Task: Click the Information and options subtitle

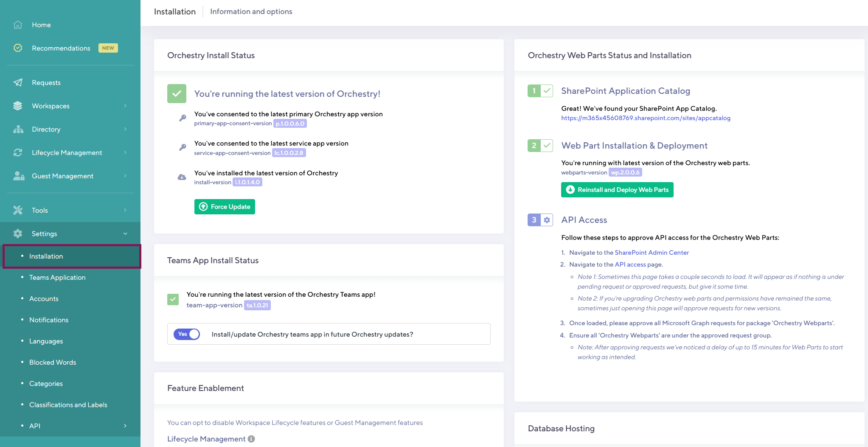Action: pyautogui.click(x=251, y=11)
